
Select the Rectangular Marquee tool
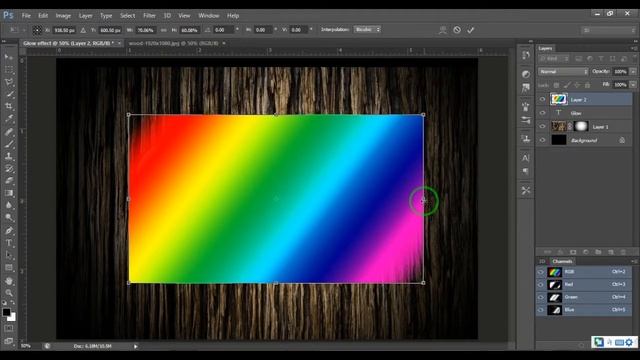pyautogui.click(x=9, y=69)
